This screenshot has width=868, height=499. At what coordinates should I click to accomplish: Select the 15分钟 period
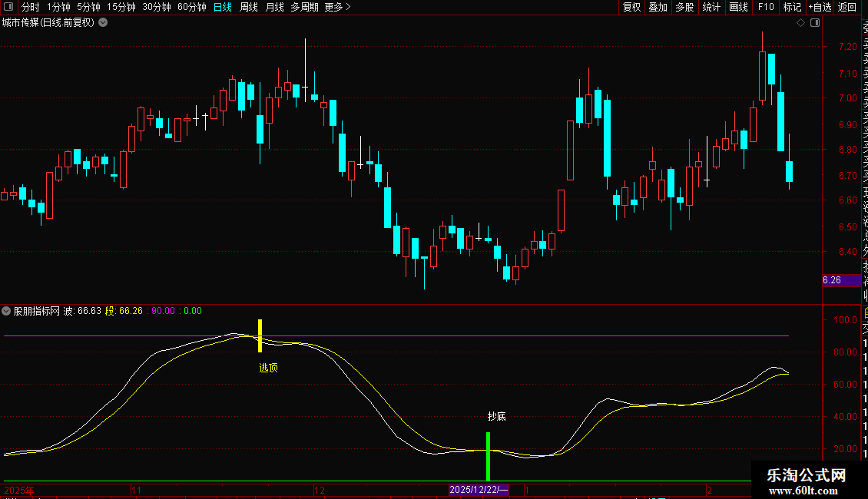(x=121, y=7)
